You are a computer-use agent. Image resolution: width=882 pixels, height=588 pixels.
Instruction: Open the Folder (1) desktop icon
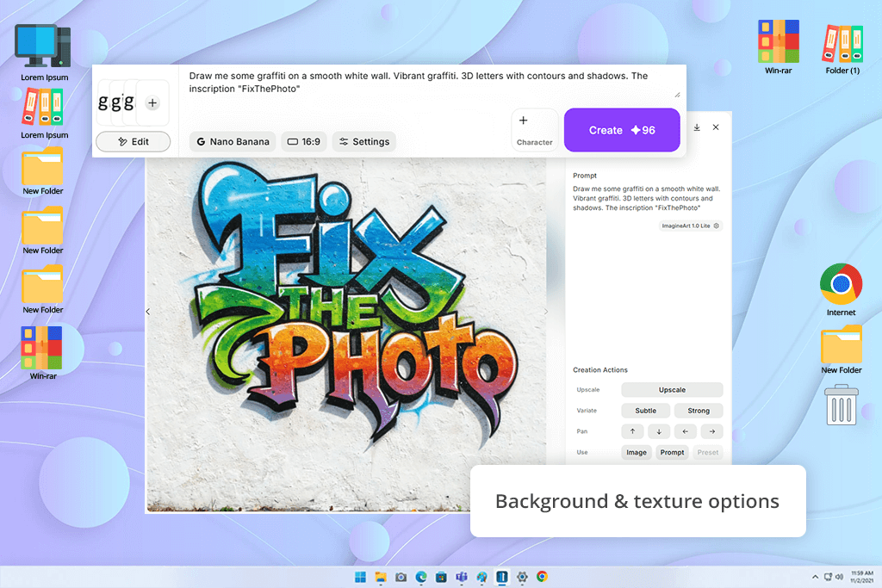tap(842, 49)
